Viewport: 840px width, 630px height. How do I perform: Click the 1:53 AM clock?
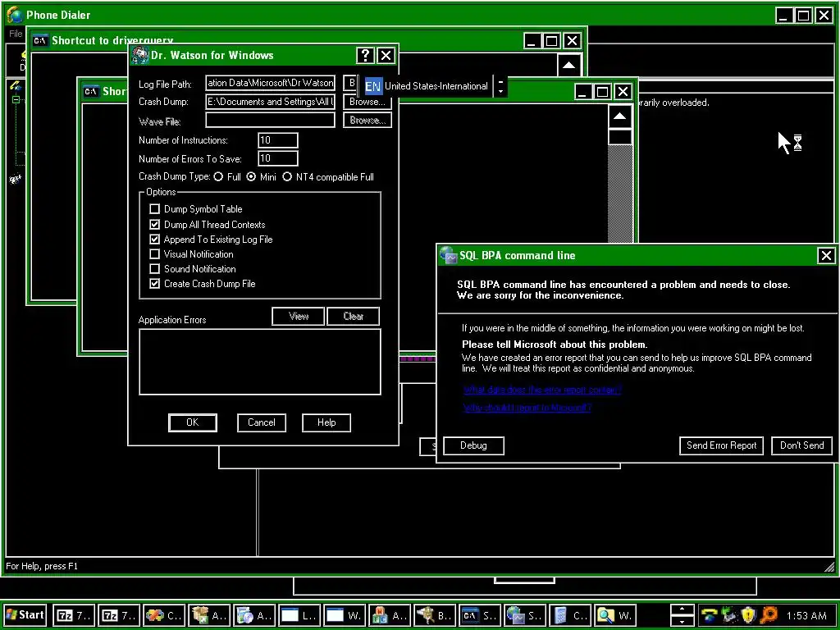coord(806,615)
